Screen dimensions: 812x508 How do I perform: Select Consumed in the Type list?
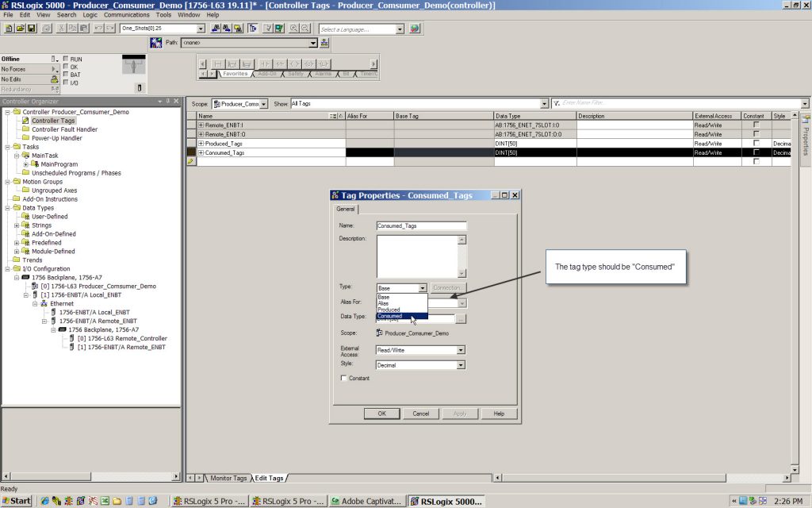pos(401,316)
